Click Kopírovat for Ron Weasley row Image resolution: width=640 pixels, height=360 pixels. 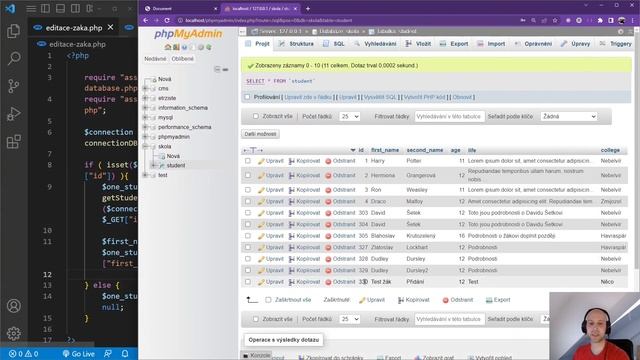tap(304, 190)
